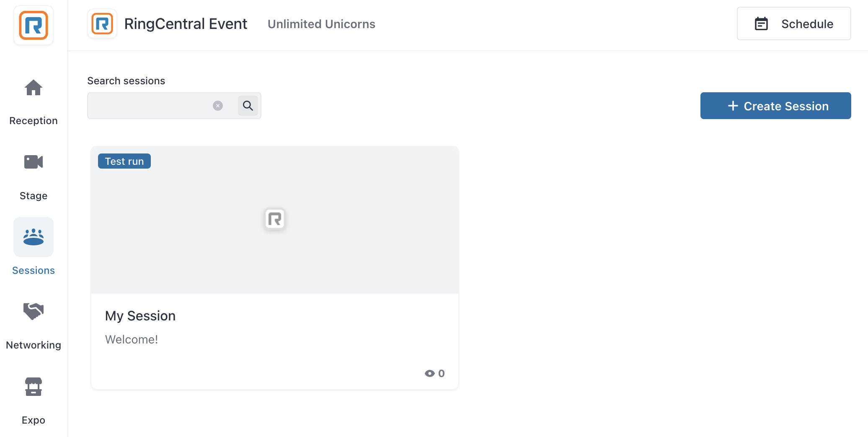Click the Create Session button
The image size is (868, 437).
[776, 106]
